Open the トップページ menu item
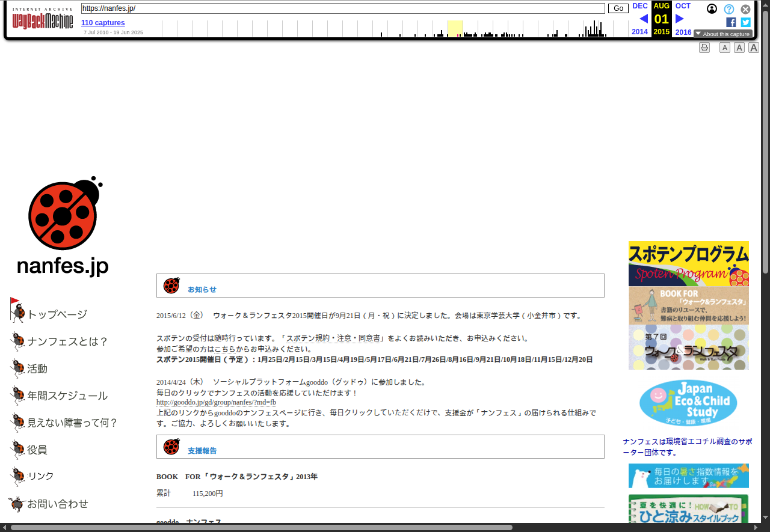The height and width of the screenshot is (532, 770). click(57, 314)
